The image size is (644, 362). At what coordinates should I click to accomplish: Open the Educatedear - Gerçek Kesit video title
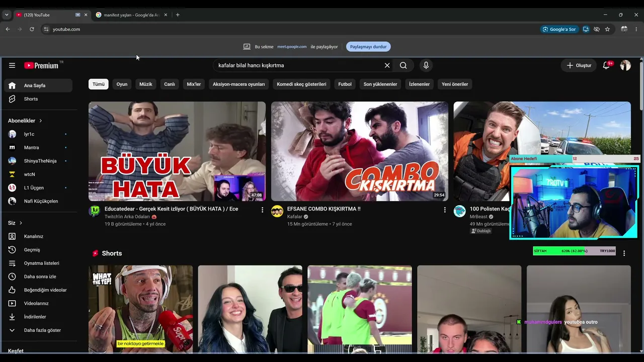171,209
